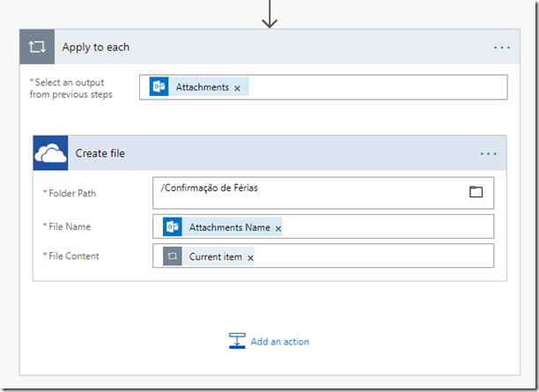Click the Select an output field

tap(379, 87)
